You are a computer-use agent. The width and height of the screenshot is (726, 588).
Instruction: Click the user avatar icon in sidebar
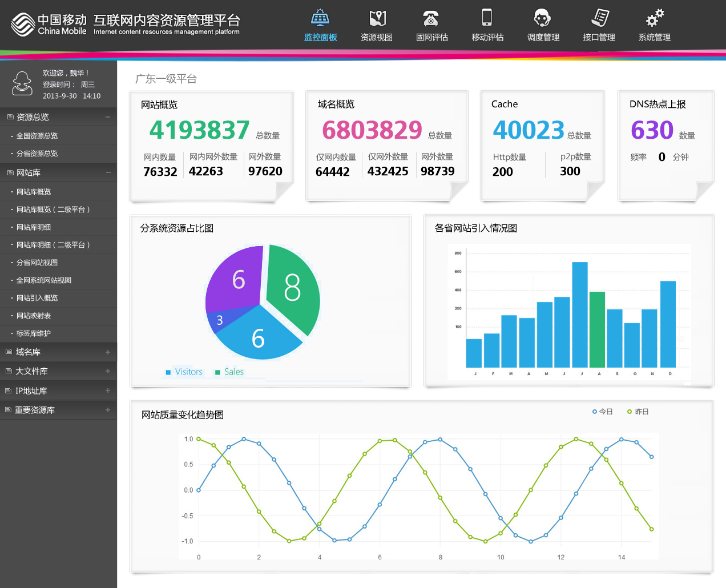tap(22, 84)
